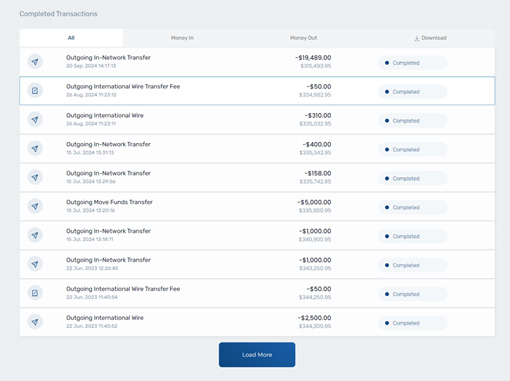
Task: Open 22 Jun 2023 In-Network Transfer of -$1,000.00
Action: click(x=257, y=264)
